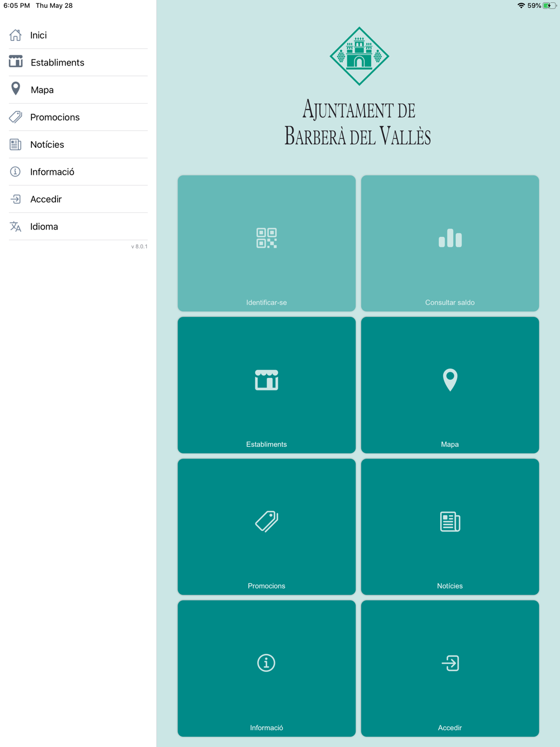This screenshot has height=747, width=560.
Task: Open Idioma language menu entry
Action: [x=78, y=227]
